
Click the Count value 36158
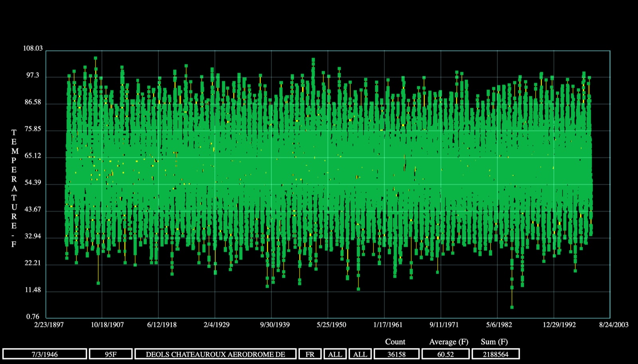coord(396,354)
